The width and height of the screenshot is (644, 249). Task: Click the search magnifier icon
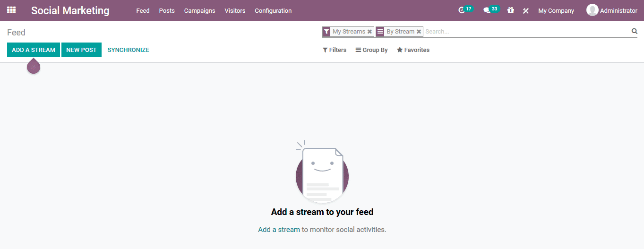coord(635,31)
